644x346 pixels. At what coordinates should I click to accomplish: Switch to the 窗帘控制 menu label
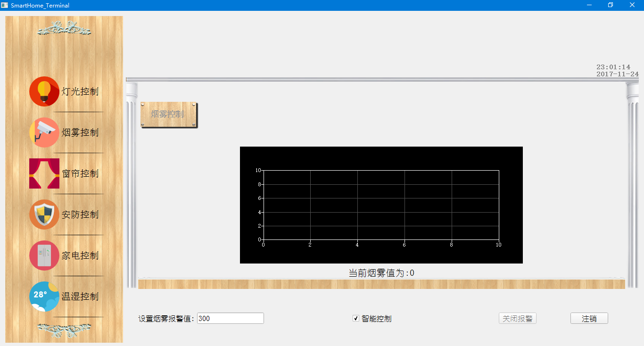pos(80,173)
